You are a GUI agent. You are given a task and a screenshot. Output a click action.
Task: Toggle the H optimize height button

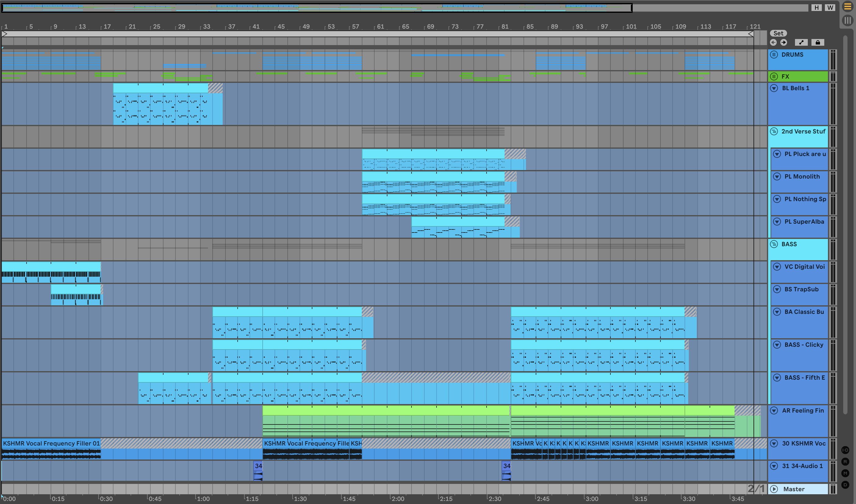pos(817,8)
